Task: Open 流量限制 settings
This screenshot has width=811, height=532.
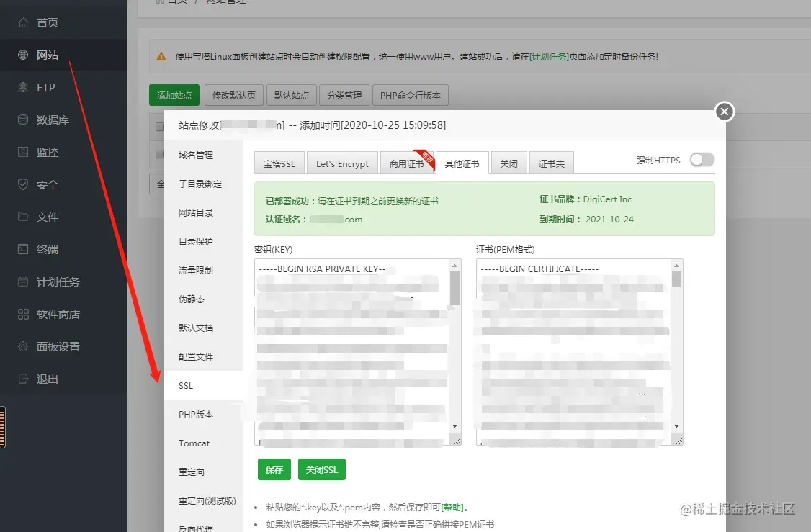Action: click(195, 271)
